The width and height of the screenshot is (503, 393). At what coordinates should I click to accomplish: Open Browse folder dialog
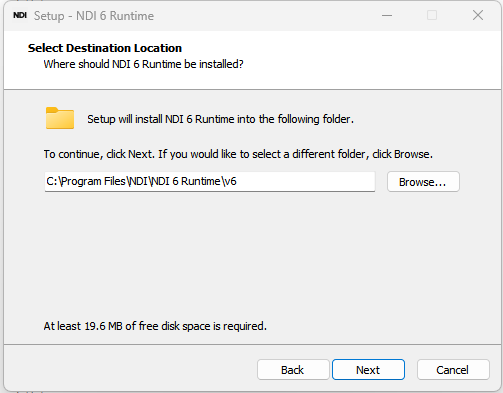coord(423,182)
